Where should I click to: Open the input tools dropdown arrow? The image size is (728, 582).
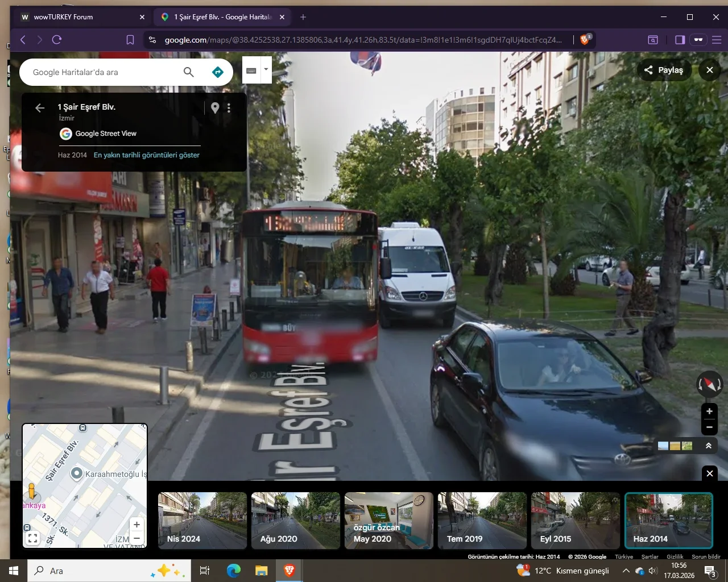click(x=266, y=69)
